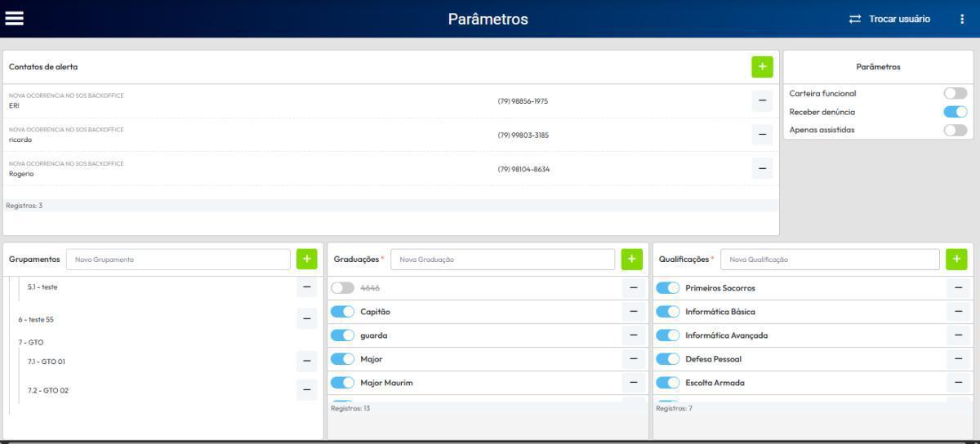Remove grupamento 7.2 - GTO 02
The width and height of the screenshot is (980, 444).
click(x=307, y=390)
